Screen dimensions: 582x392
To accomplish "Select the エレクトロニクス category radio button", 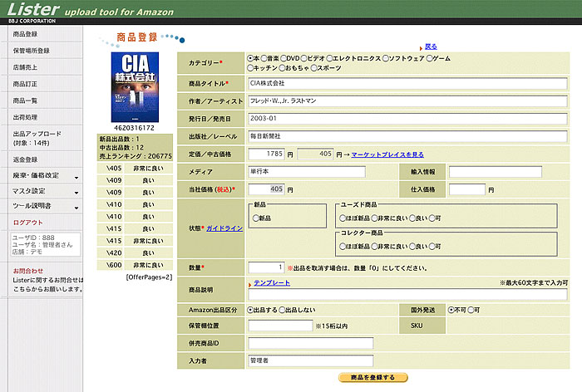I will pos(329,58).
